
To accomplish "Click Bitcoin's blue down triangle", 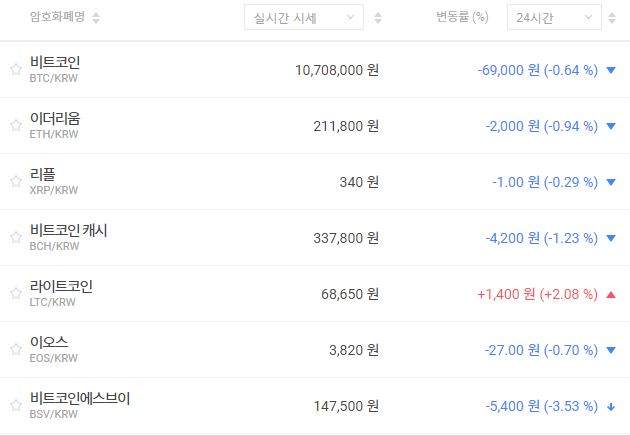I will 611,70.
